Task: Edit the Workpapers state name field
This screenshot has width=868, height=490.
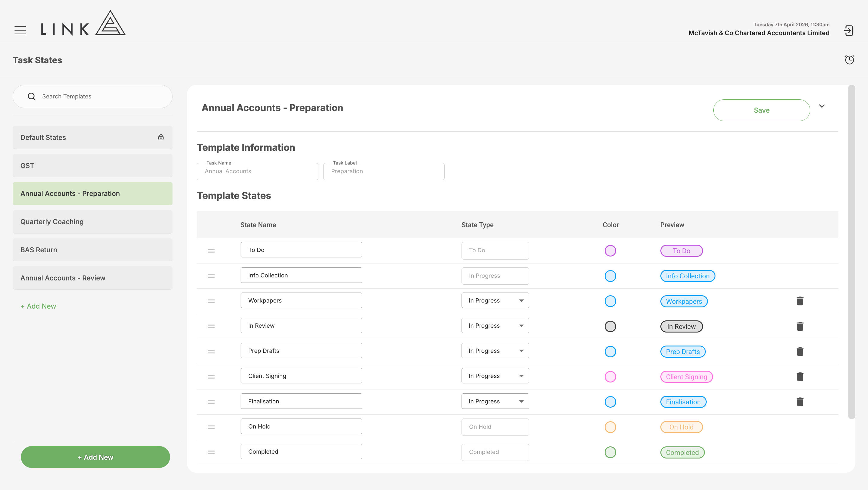Action: 301,300
